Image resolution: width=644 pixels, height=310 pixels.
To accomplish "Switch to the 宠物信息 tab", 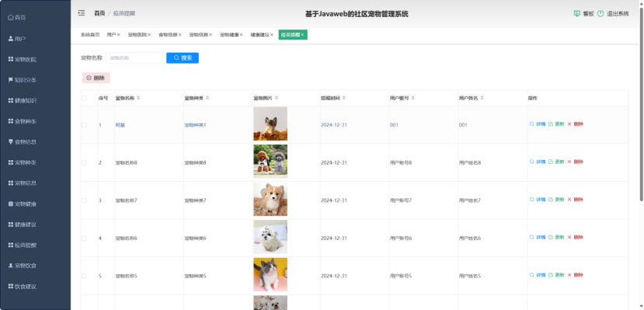I will pos(198,35).
